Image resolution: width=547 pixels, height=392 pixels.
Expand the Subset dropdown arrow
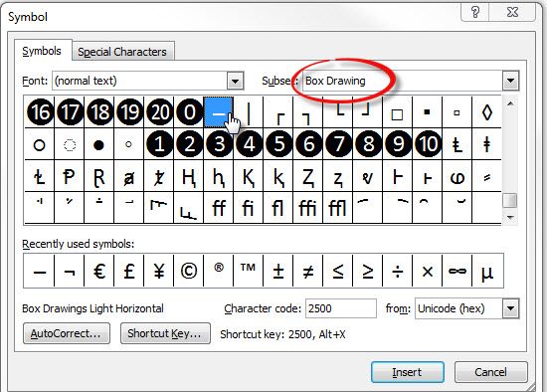click(511, 81)
